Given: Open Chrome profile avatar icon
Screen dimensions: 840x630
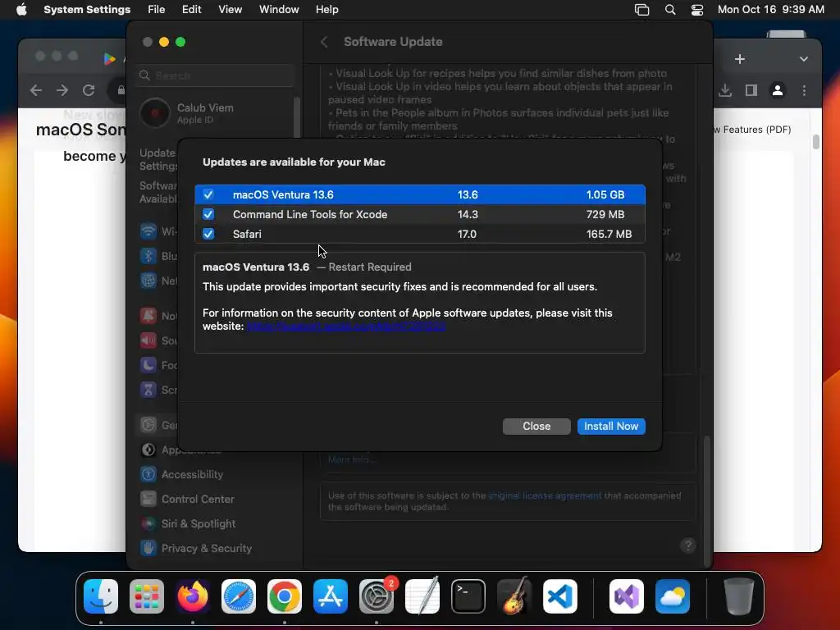Looking at the screenshot, I should pyautogui.click(x=778, y=90).
